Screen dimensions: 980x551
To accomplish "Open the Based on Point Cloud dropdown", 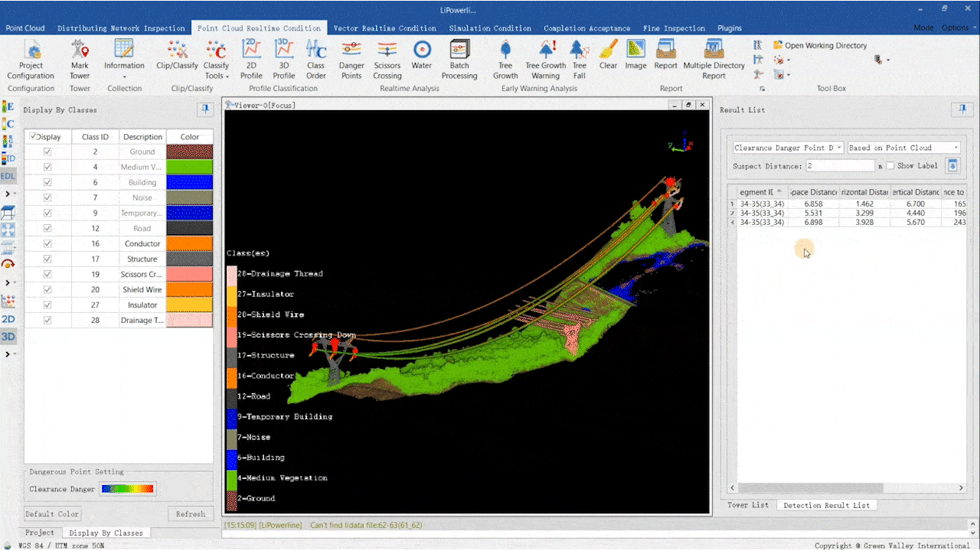I will [903, 148].
